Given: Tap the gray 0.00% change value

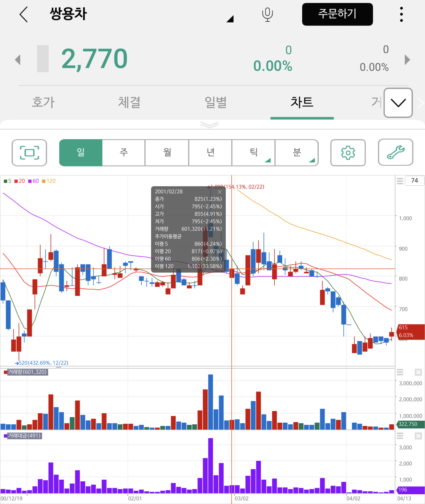Looking at the screenshot, I should tap(374, 67).
